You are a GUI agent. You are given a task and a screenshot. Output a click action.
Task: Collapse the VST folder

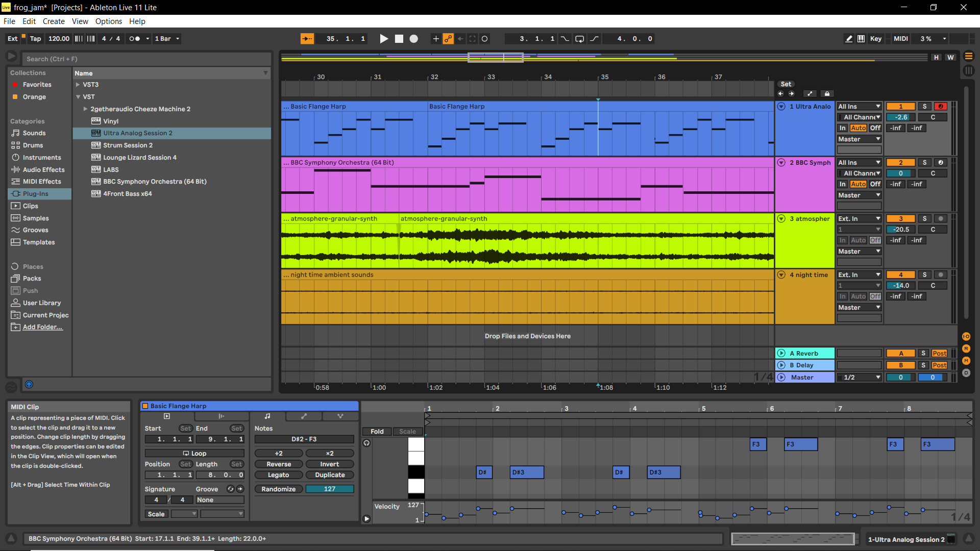(78, 97)
